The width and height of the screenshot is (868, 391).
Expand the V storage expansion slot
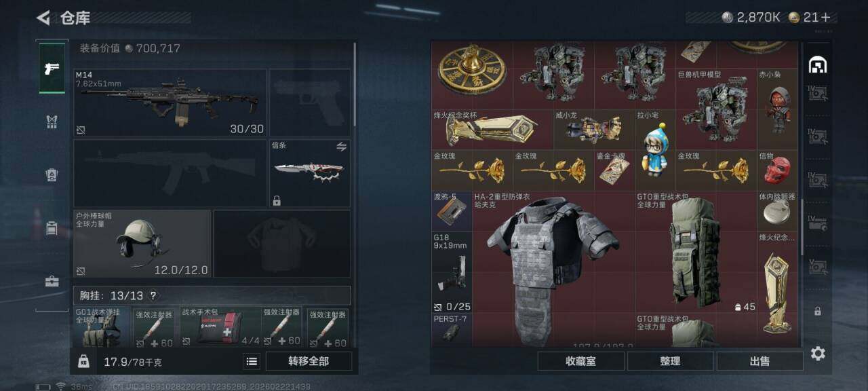point(818,267)
